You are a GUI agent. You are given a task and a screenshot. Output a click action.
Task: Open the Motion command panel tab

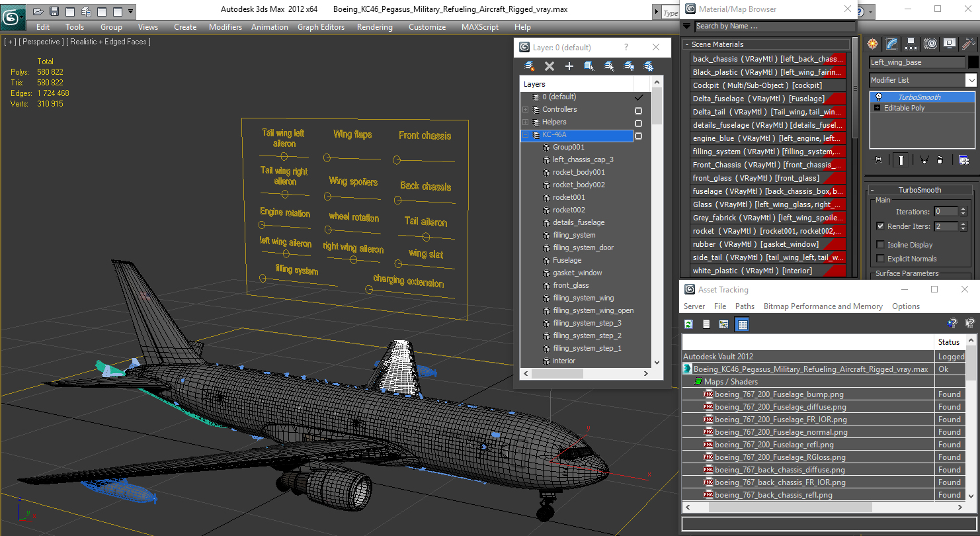tap(930, 44)
